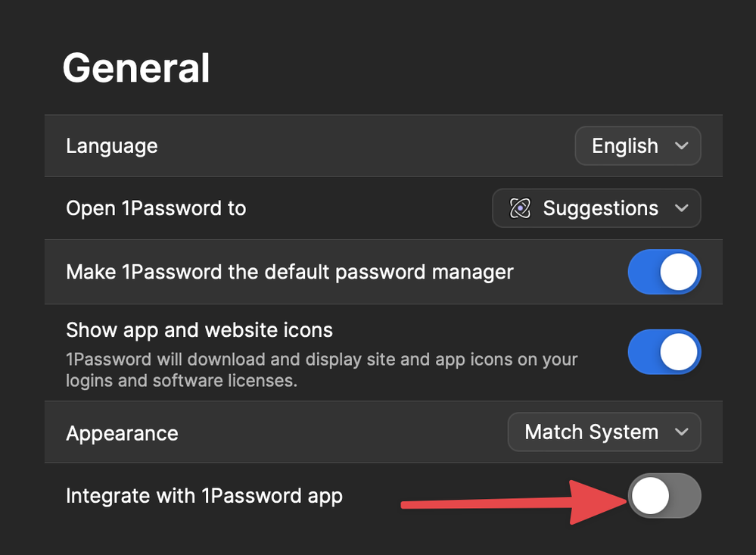Disable the default password manager toggle

[x=664, y=272]
